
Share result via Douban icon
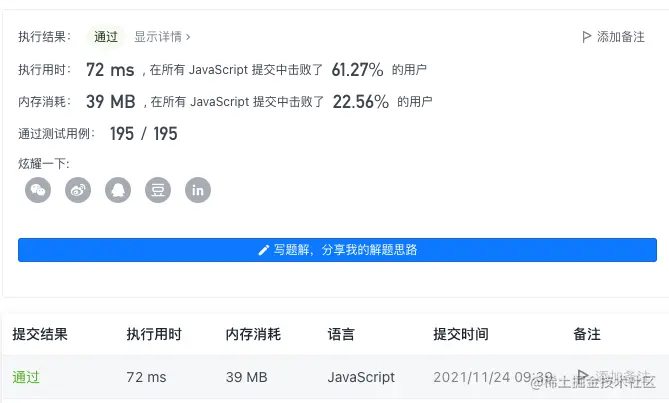(x=158, y=190)
